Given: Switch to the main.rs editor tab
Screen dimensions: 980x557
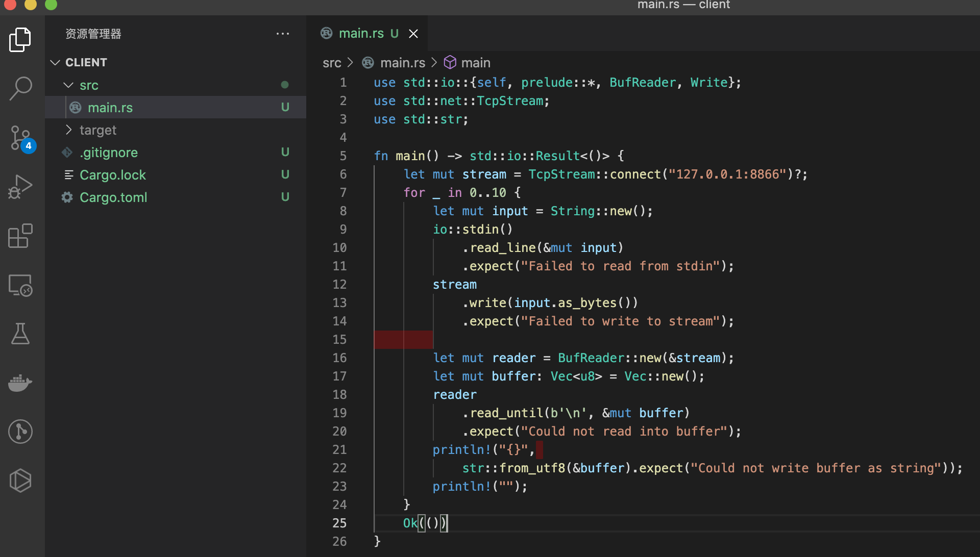Looking at the screenshot, I should click(x=361, y=34).
